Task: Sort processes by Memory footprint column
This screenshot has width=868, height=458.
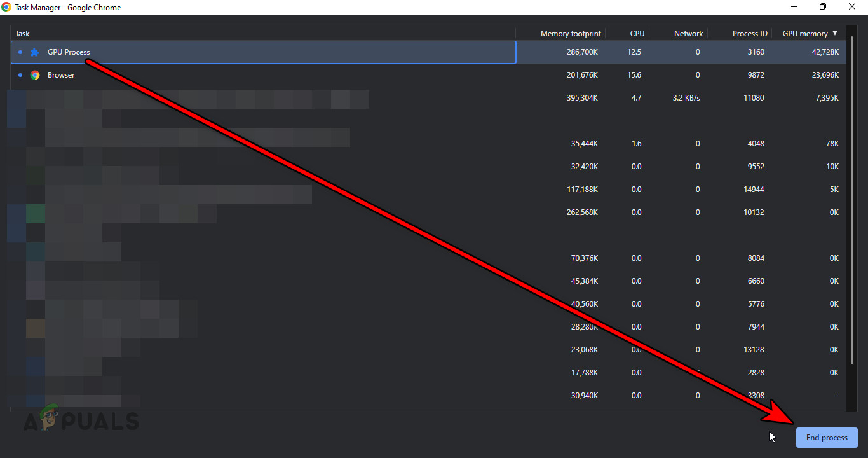Action: 570,33
